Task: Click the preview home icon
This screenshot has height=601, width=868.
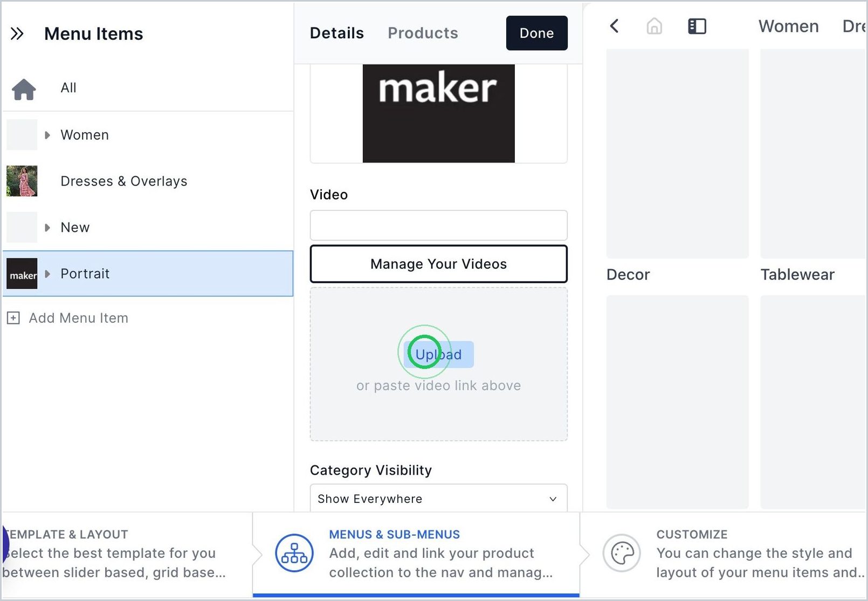Action: (x=654, y=26)
